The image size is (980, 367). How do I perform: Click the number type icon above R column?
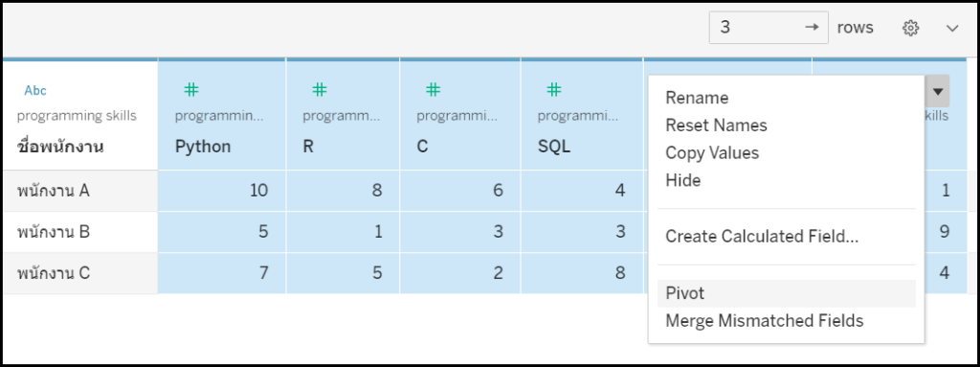(x=320, y=90)
